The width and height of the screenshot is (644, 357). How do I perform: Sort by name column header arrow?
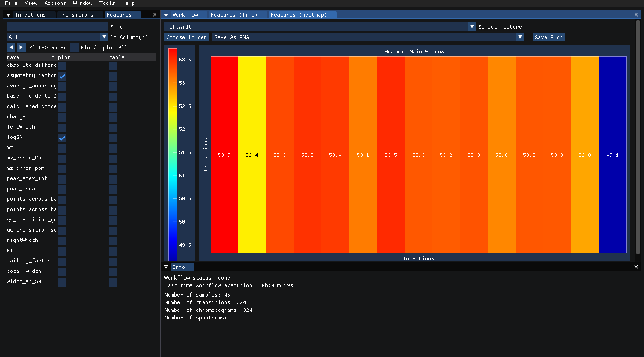(53, 57)
